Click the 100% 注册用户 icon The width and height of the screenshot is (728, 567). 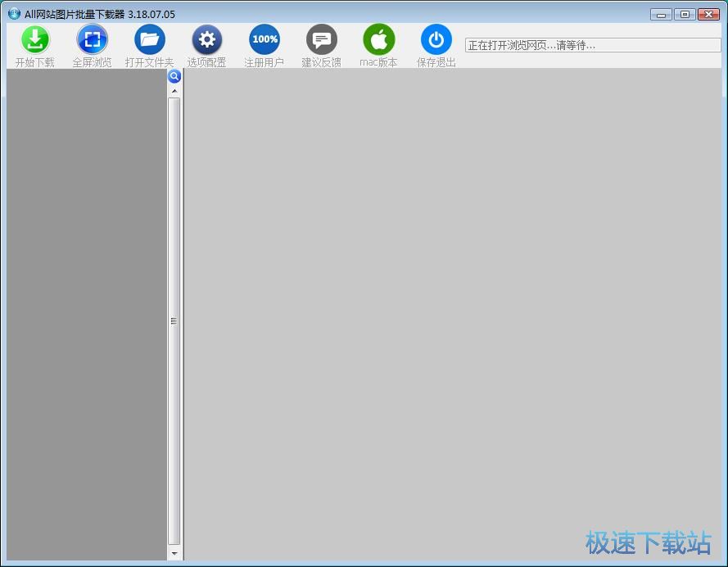(x=265, y=39)
